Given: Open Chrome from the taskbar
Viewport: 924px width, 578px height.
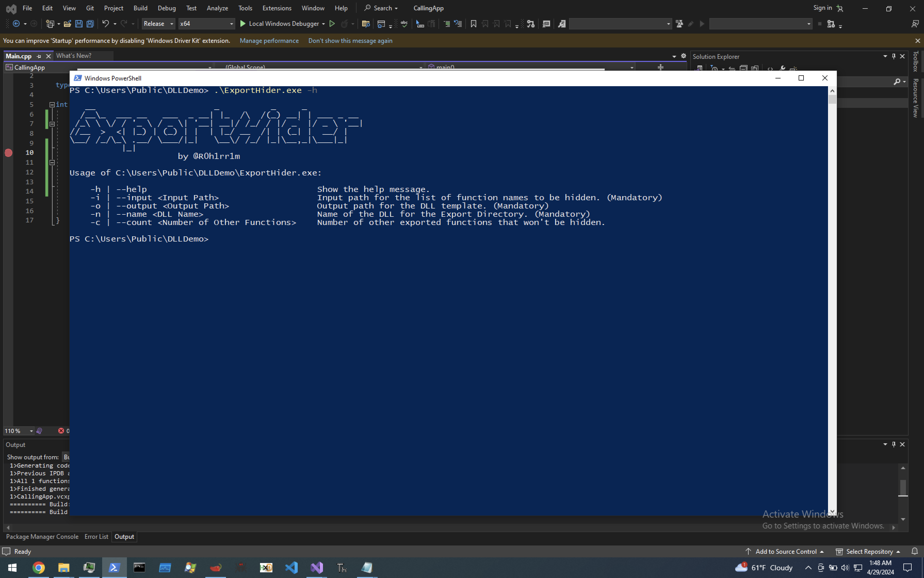Looking at the screenshot, I should [x=38, y=568].
